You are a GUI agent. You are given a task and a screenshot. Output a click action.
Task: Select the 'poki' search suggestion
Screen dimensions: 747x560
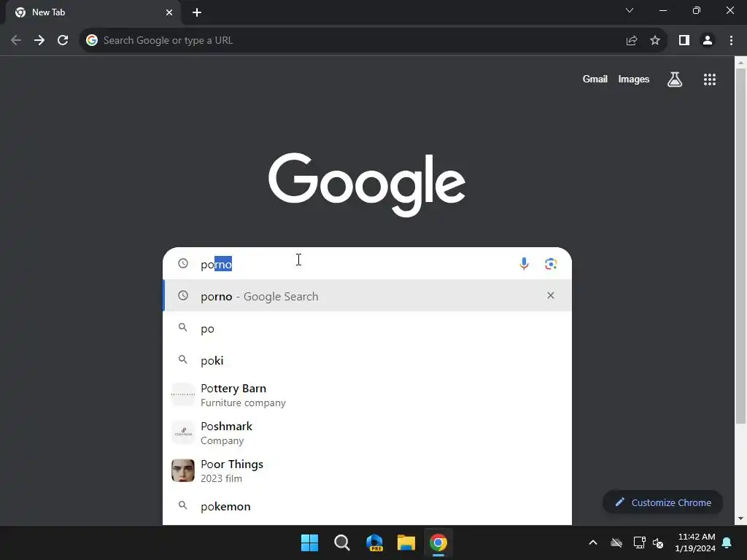(367, 360)
